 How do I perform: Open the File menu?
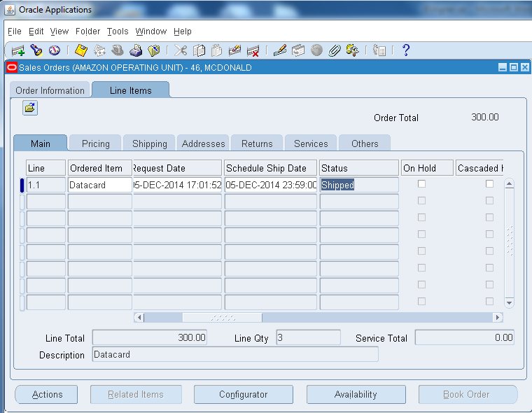pyautogui.click(x=15, y=31)
